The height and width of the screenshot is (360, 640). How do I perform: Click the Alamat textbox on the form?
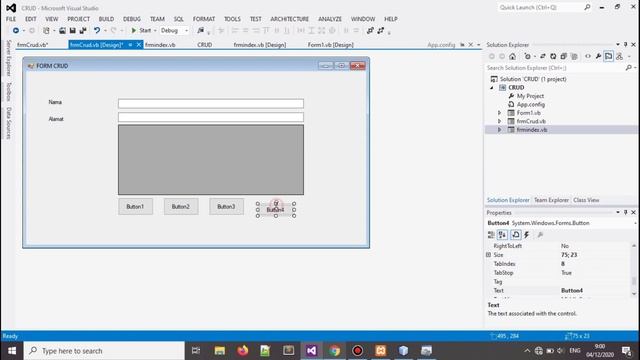coord(211,117)
